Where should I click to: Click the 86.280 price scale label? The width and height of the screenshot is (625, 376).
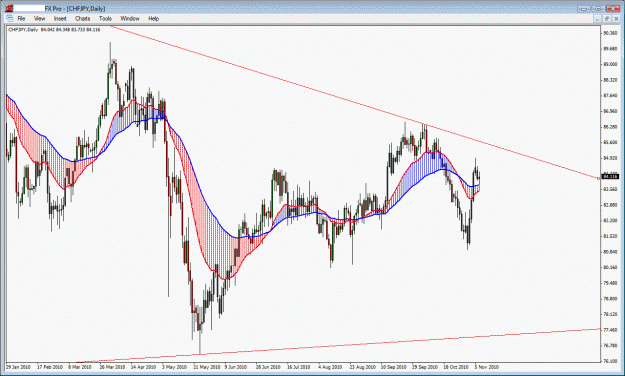pyautogui.click(x=610, y=127)
